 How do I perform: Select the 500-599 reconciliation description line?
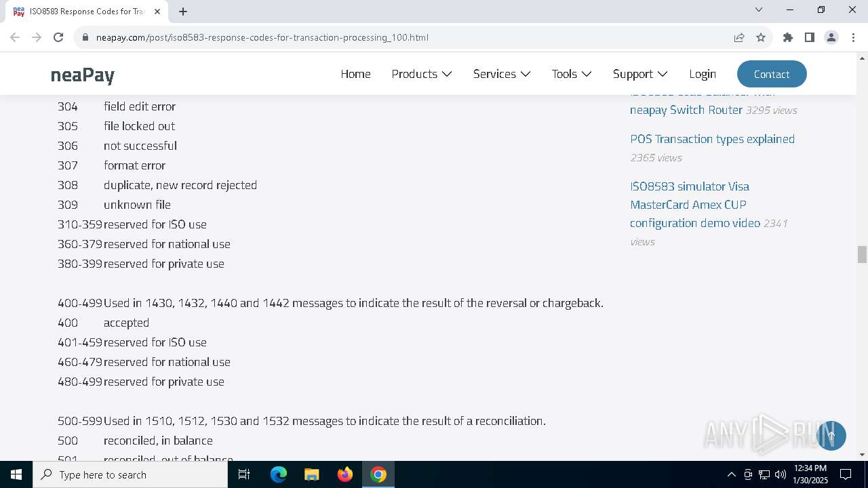(x=325, y=421)
